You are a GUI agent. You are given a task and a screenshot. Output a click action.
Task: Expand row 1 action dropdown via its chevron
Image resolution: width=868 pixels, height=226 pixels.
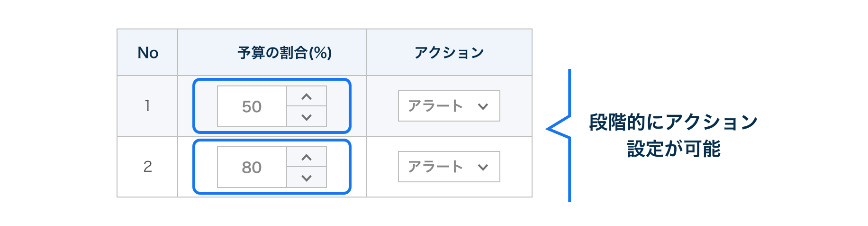click(483, 106)
